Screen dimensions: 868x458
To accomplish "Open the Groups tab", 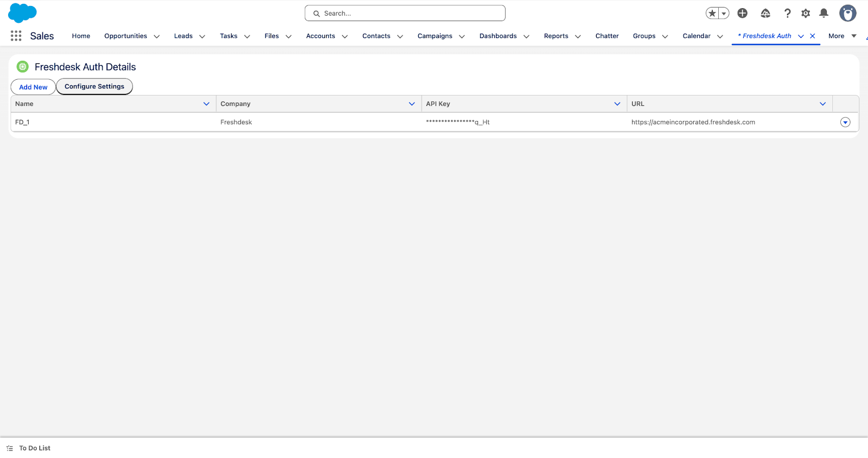I will pos(644,36).
